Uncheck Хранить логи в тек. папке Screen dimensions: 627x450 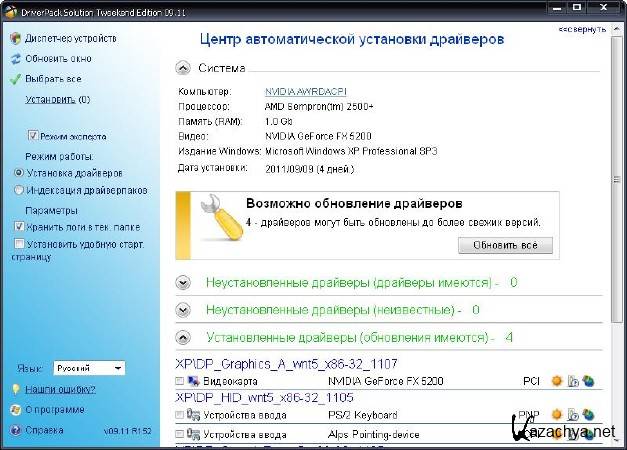[20, 227]
